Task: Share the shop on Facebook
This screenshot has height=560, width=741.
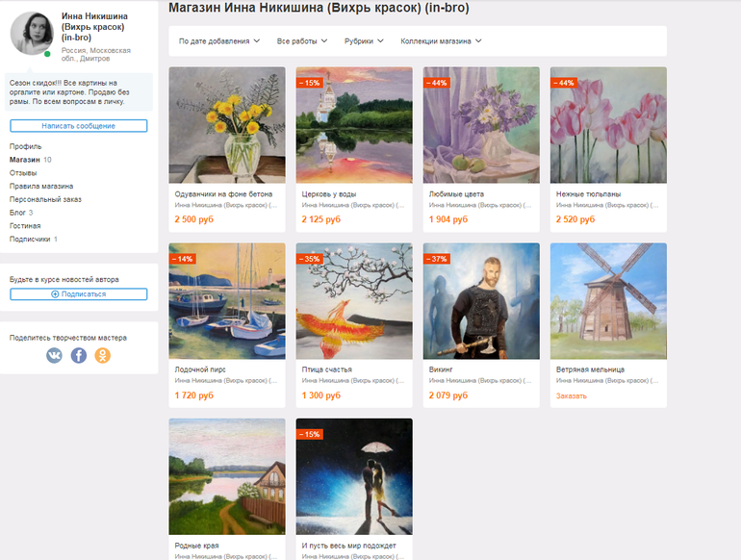Action: (x=79, y=355)
